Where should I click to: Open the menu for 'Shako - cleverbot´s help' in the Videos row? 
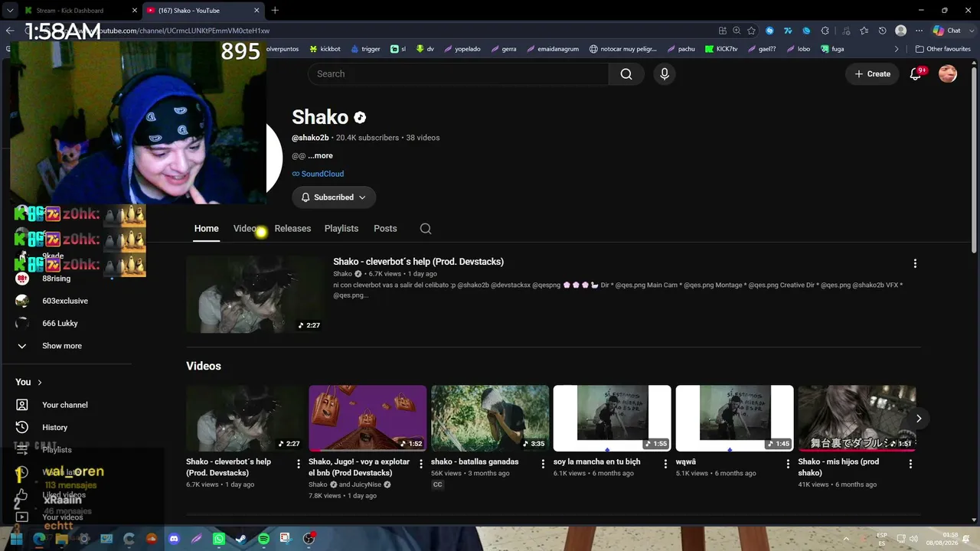click(x=299, y=464)
